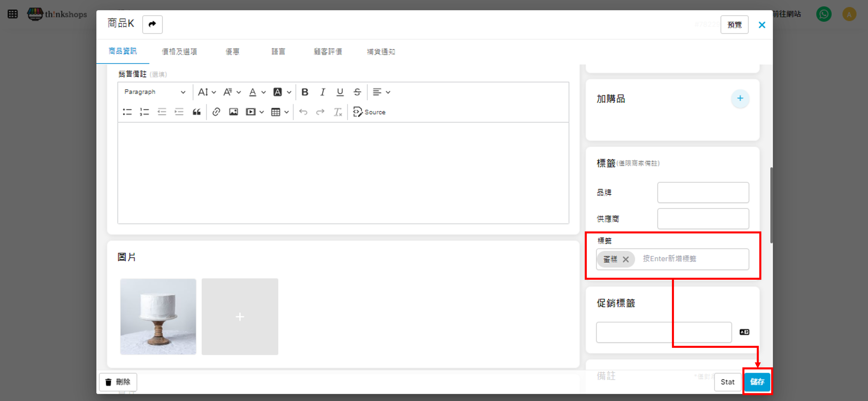Open the 顧客評價 tab
This screenshot has width=868, height=401.
(x=328, y=52)
